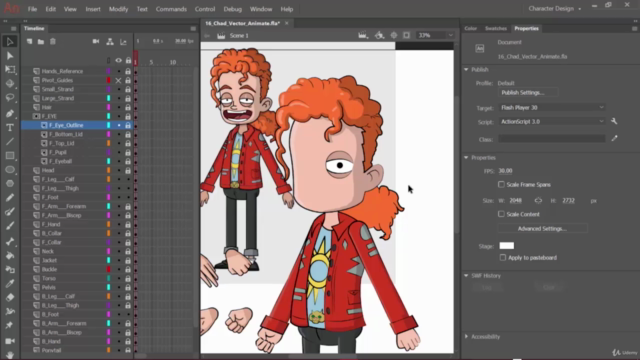The width and height of the screenshot is (640, 360).
Task: Choose the Oval tool
Action: pos(10,170)
